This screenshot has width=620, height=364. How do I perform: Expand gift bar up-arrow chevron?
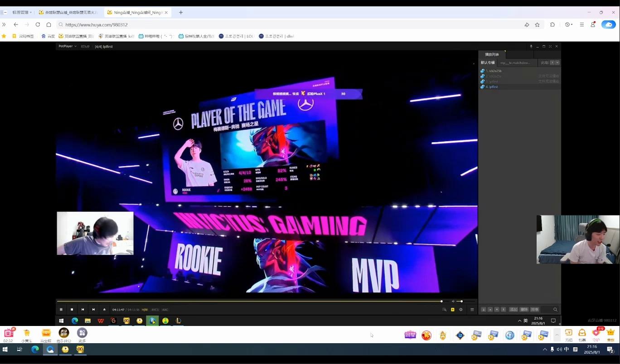557,335
